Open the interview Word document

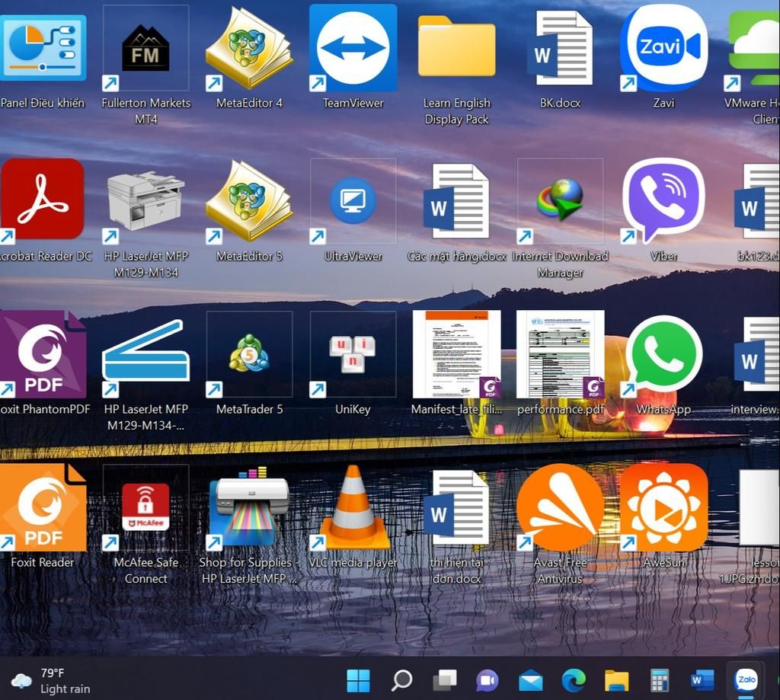pyautogui.click(x=757, y=354)
